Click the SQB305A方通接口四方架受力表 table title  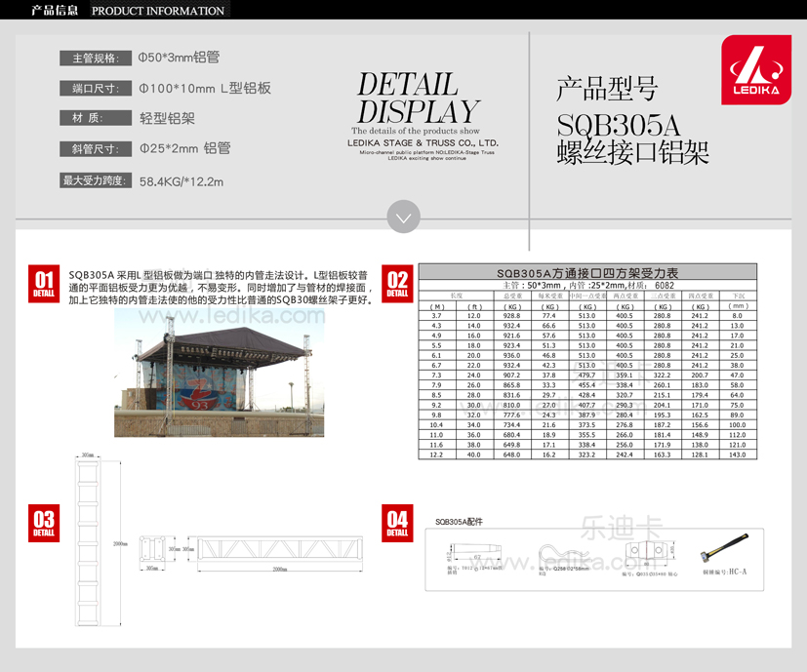click(587, 273)
